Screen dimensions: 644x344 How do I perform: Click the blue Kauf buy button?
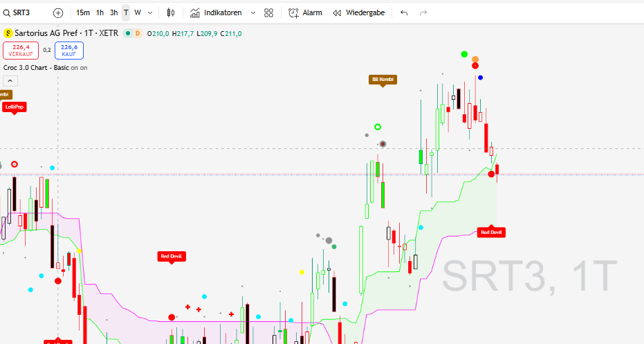(x=69, y=50)
